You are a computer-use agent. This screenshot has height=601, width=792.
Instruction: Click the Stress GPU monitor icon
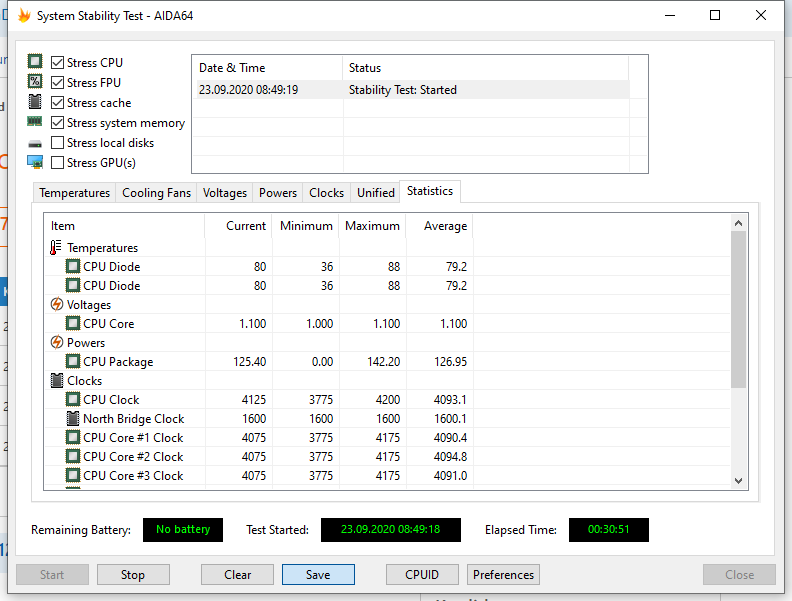point(35,162)
